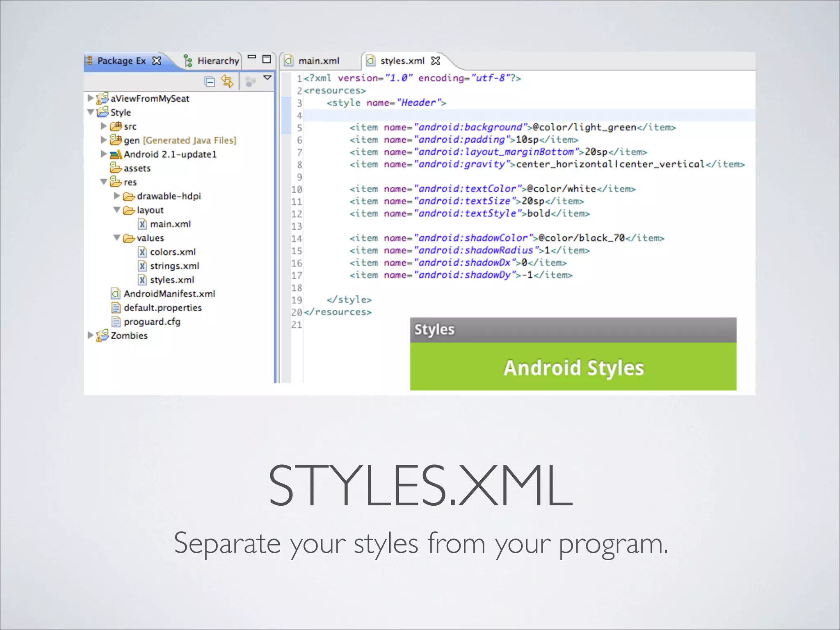Click the closing resources tag line
Viewport: 840px width, 630px height.
click(338, 312)
